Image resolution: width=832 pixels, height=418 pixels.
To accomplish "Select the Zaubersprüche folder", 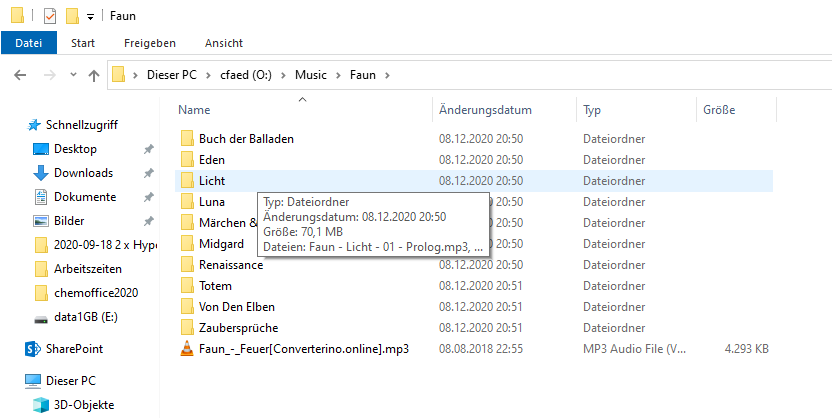I will pos(238,328).
